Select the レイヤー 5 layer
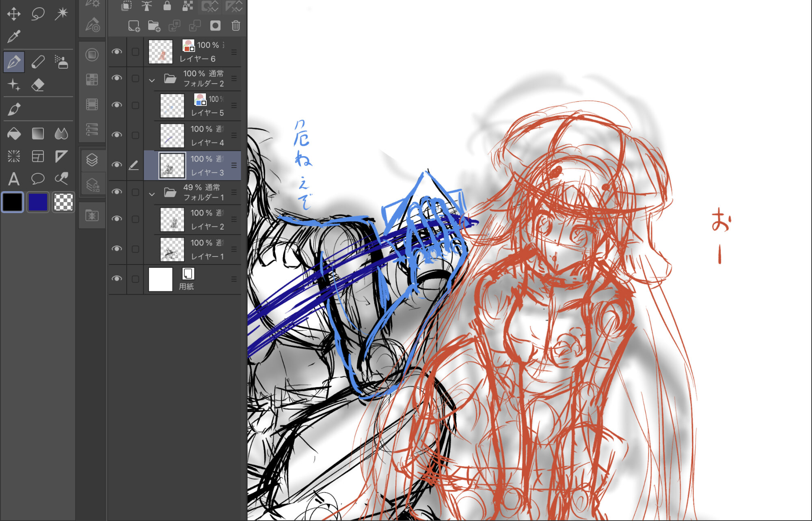Image resolution: width=812 pixels, height=521 pixels. pos(207,112)
